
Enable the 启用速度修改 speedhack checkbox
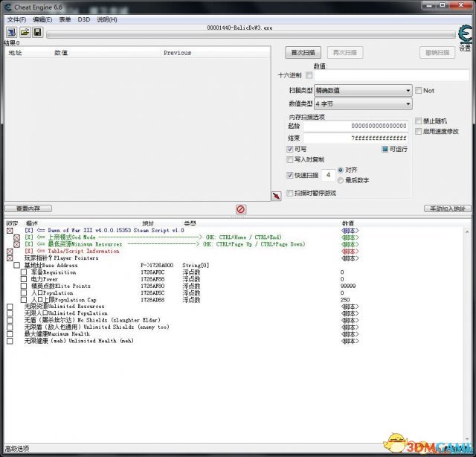point(418,131)
